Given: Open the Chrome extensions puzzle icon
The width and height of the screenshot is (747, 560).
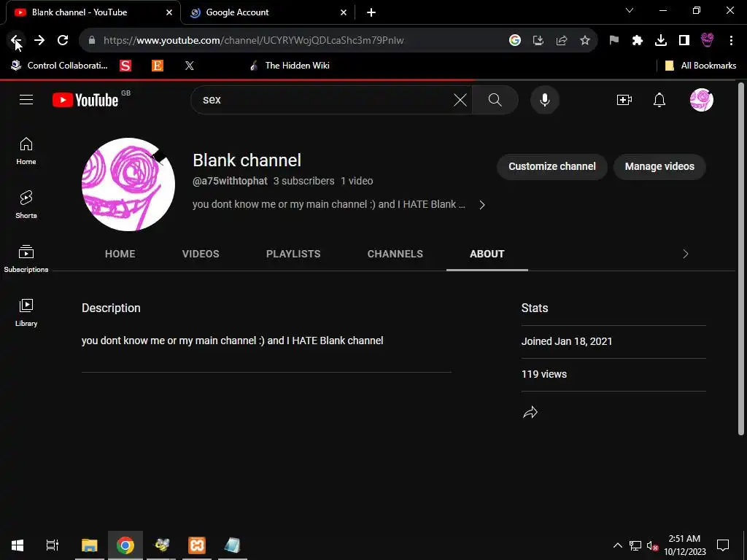Looking at the screenshot, I should click(x=638, y=41).
